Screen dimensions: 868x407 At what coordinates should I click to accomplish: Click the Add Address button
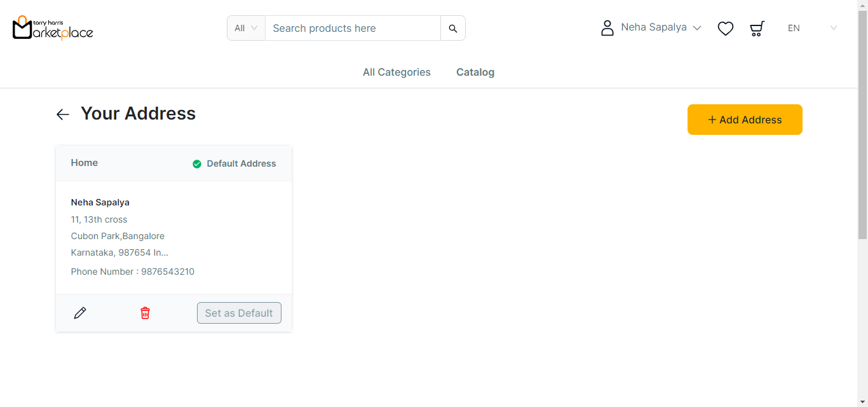tap(745, 120)
